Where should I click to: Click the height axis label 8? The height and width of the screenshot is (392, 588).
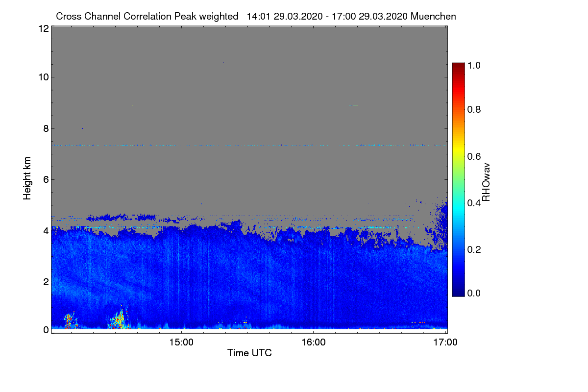point(46,128)
